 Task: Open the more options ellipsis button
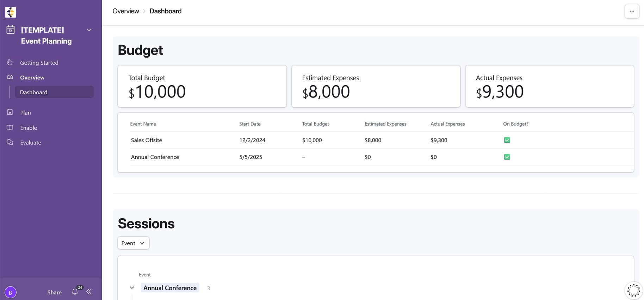pos(632,11)
